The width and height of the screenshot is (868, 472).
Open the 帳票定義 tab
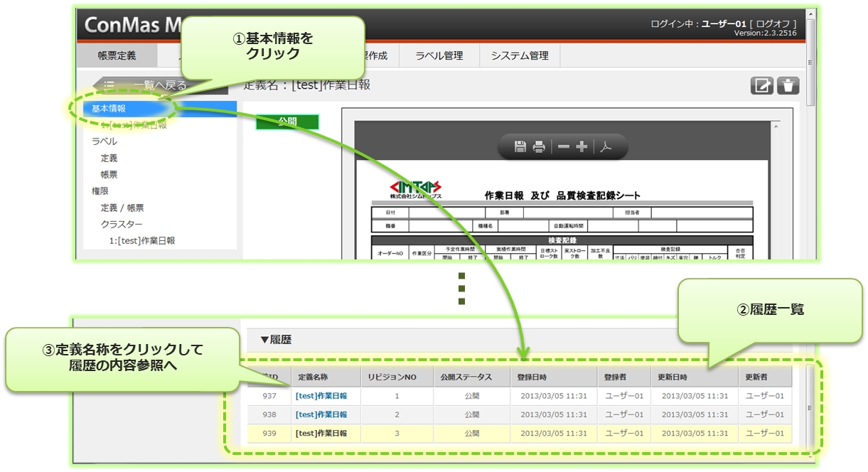click(117, 55)
